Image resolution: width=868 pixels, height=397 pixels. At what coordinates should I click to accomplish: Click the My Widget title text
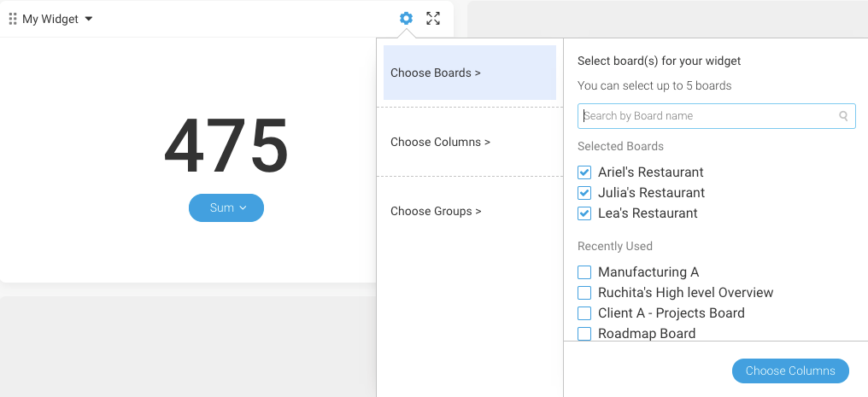pyautogui.click(x=50, y=20)
